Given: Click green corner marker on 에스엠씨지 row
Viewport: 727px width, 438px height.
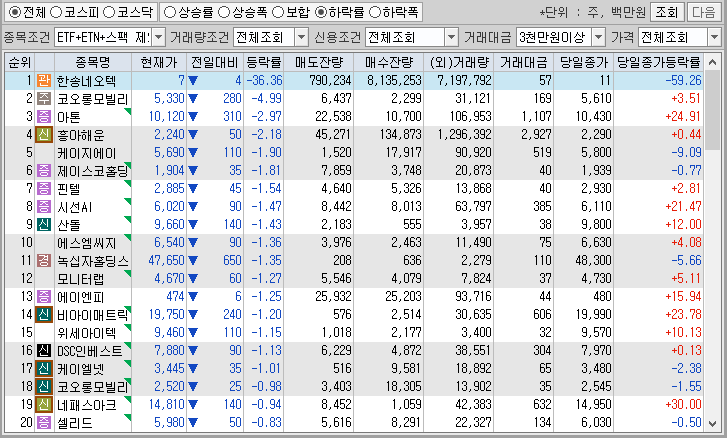Looking at the screenshot, I should click(x=128, y=237).
